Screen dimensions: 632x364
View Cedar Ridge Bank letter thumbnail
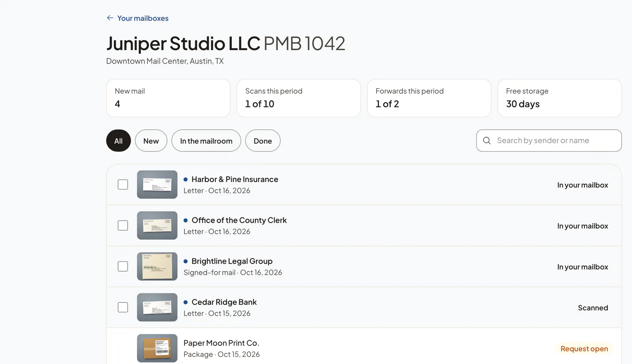pyautogui.click(x=157, y=307)
